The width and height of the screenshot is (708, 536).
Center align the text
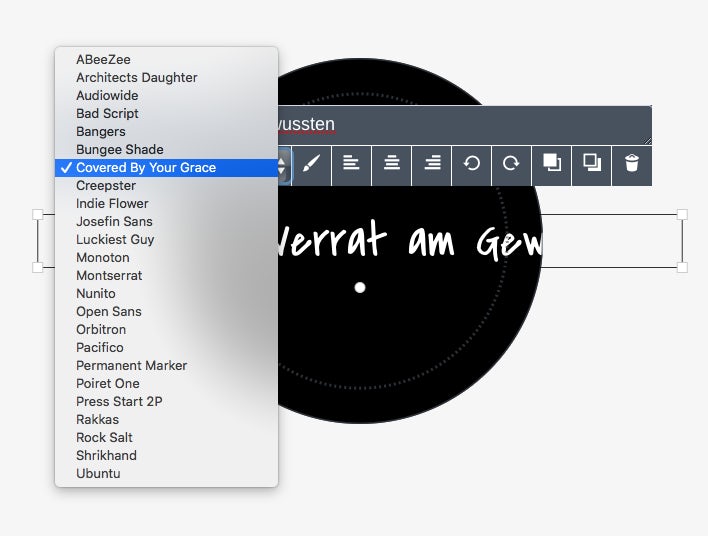[391, 165]
